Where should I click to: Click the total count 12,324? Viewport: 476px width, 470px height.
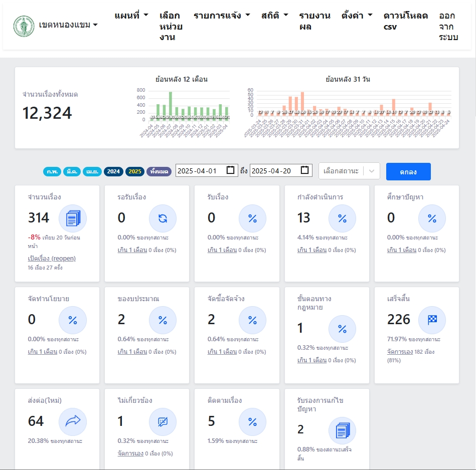[47, 113]
